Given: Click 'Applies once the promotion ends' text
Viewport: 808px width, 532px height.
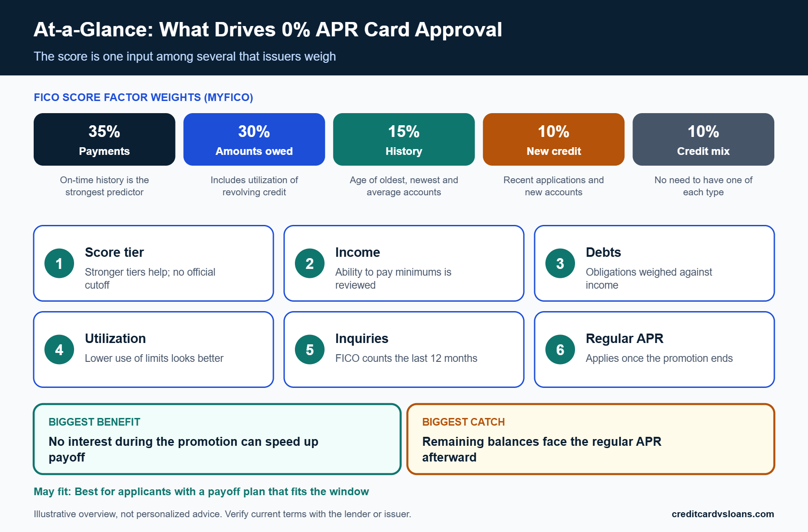Looking at the screenshot, I should pos(659,358).
